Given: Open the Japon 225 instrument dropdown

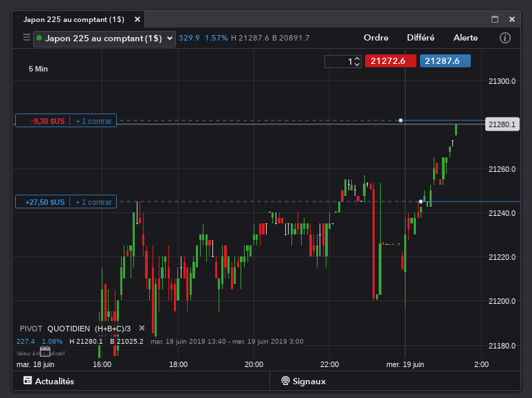Looking at the screenshot, I should tap(104, 38).
